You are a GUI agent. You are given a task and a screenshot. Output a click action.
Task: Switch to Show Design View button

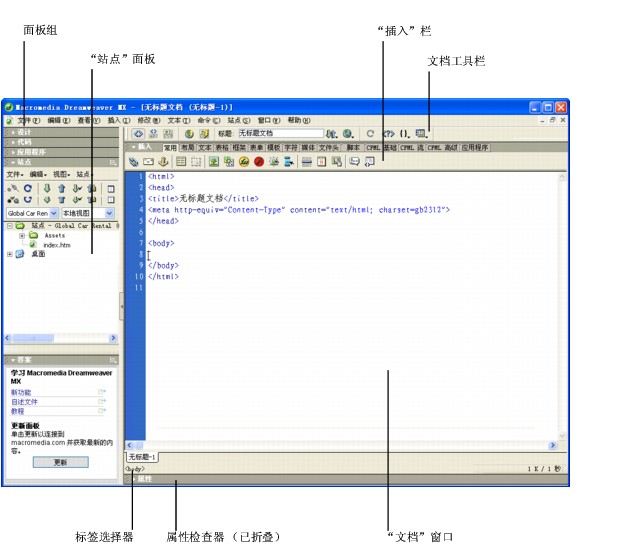pos(168,134)
